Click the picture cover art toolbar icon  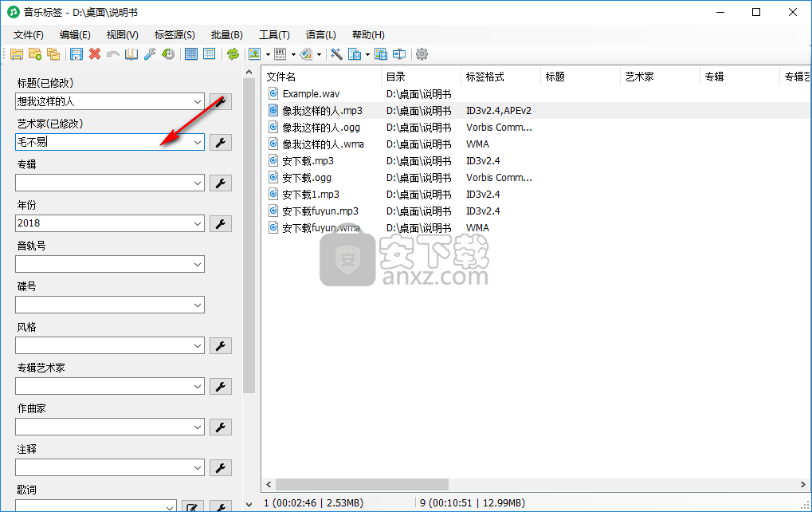[255, 54]
